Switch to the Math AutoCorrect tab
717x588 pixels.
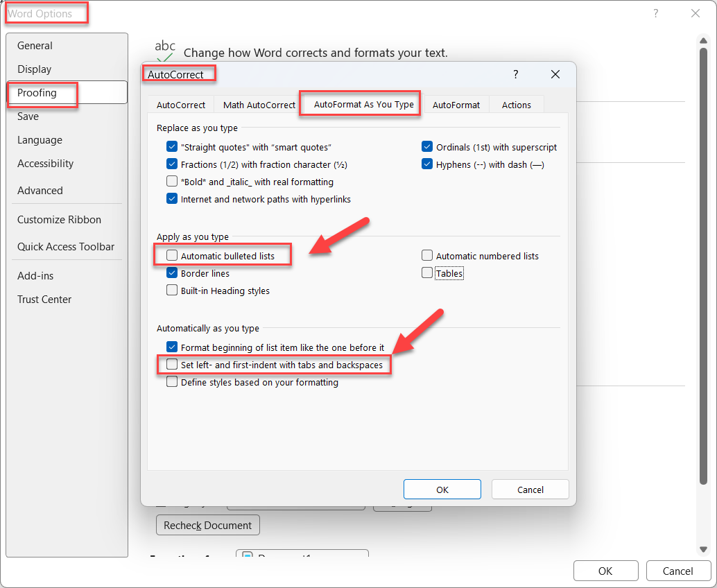(259, 105)
